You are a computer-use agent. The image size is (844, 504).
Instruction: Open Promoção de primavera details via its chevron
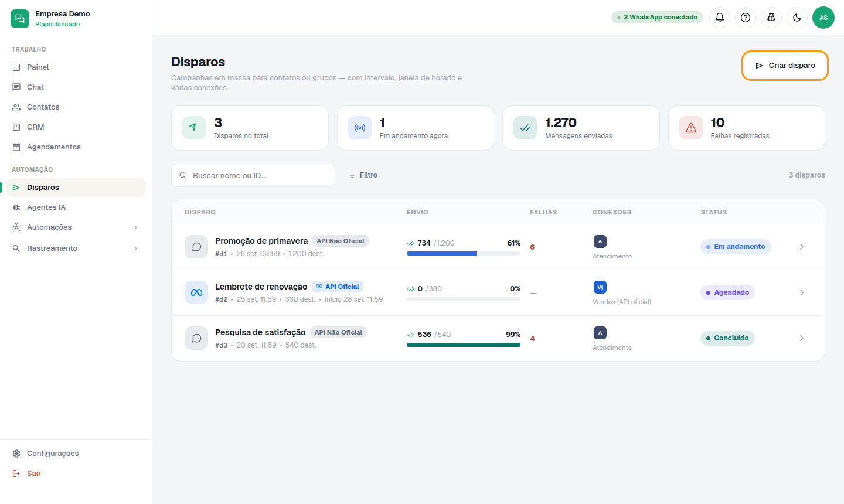click(x=802, y=247)
